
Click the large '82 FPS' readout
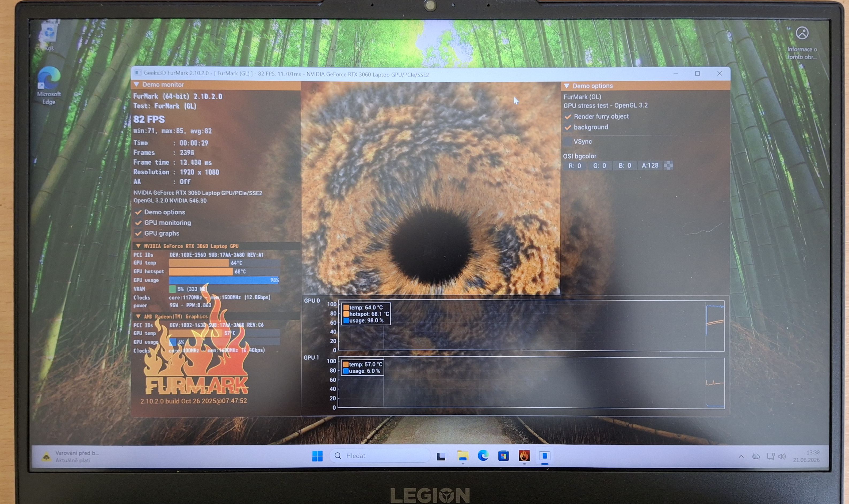click(149, 120)
